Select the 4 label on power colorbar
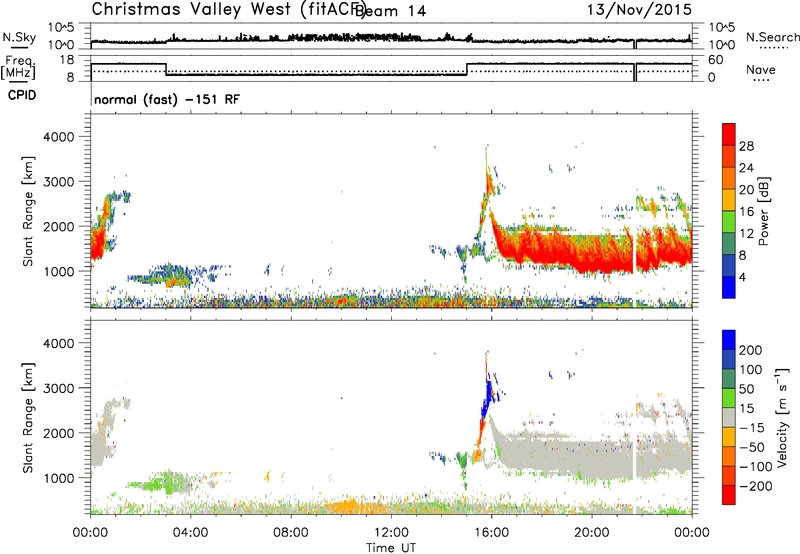 click(x=743, y=278)
